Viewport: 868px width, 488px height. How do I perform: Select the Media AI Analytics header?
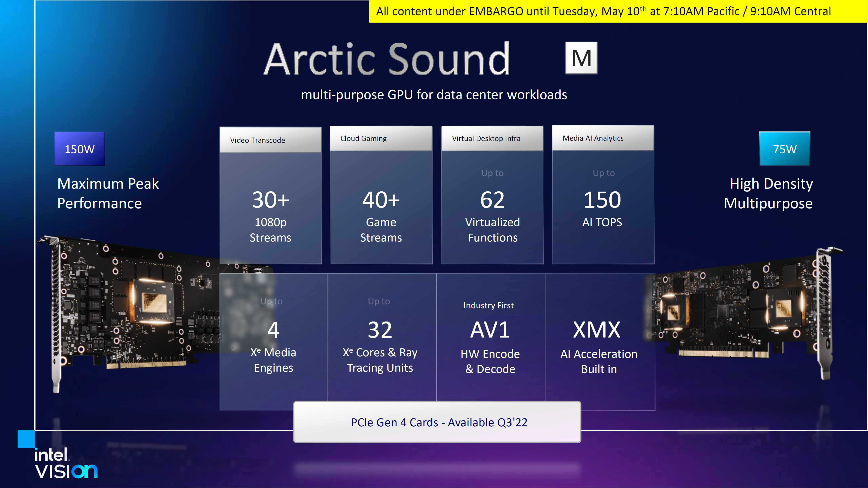602,138
